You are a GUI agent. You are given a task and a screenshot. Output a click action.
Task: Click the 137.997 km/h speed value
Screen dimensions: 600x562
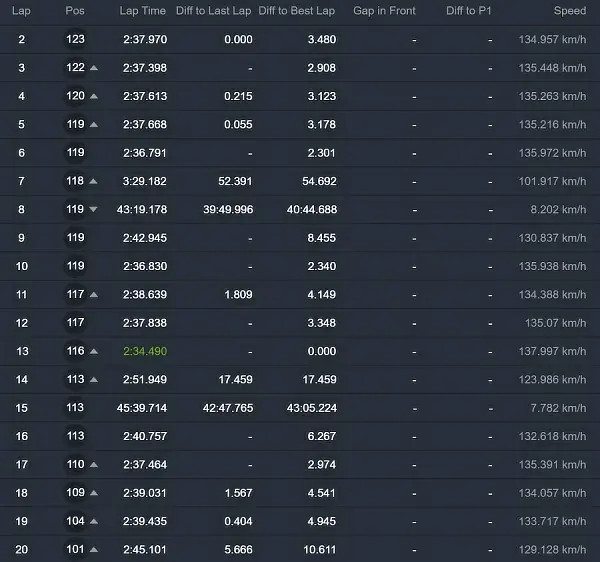tap(552, 352)
